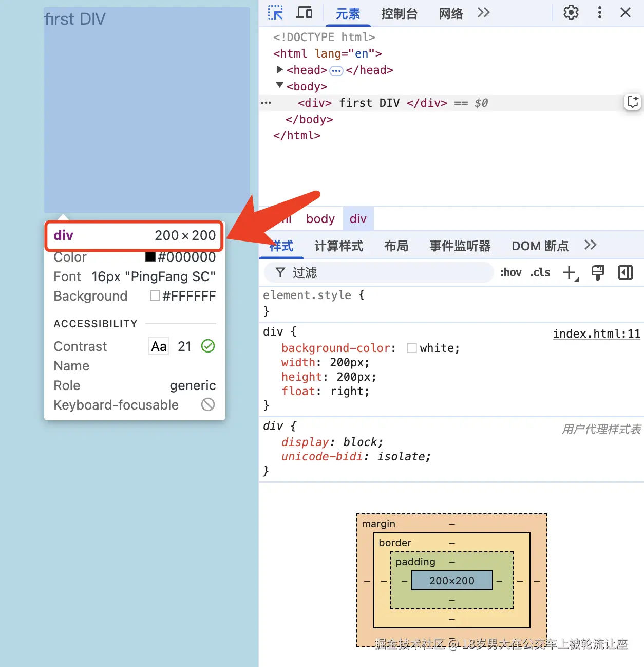Open the DOM 断点 tab
The width and height of the screenshot is (644, 667).
click(540, 246)
